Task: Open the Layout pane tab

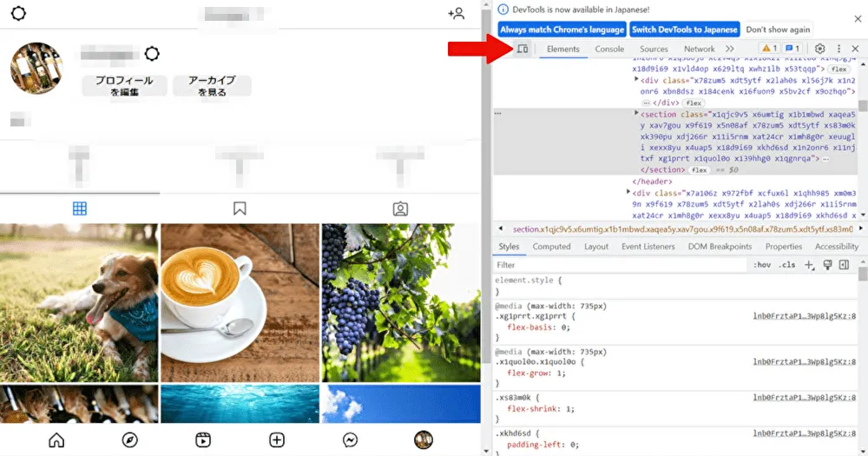Action: coord(596,247)
